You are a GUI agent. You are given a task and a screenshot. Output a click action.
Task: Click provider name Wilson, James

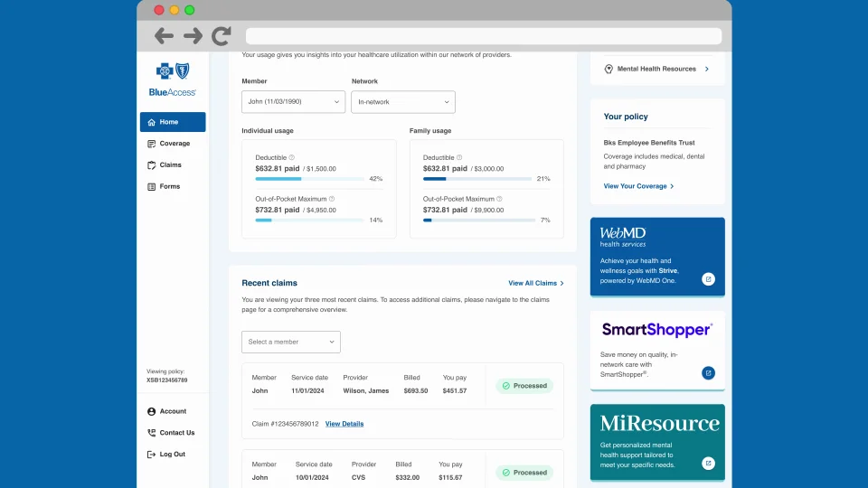tap(366, 390)
